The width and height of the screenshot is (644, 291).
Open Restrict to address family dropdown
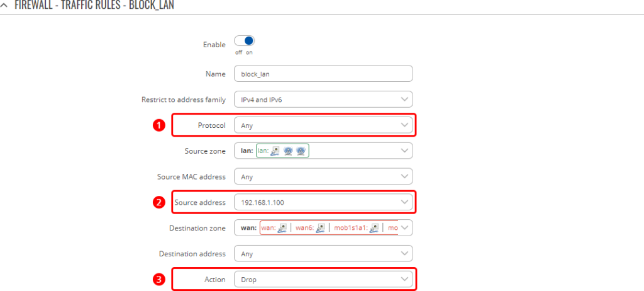pyautogui.click(x=323, y=100)
